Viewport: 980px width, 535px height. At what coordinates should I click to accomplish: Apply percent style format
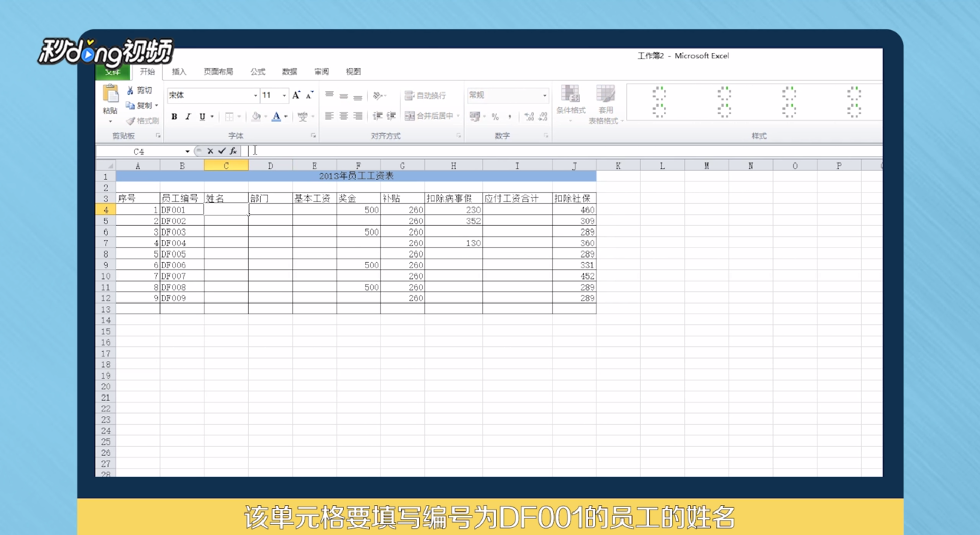[495, 117]
